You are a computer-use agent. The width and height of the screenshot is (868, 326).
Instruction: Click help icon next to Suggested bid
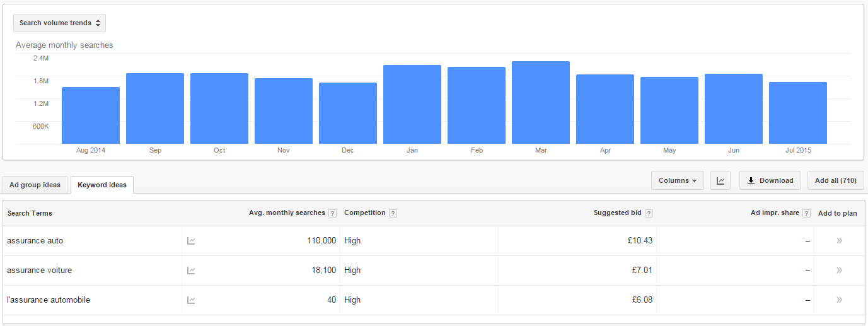(x=649, y=213)
